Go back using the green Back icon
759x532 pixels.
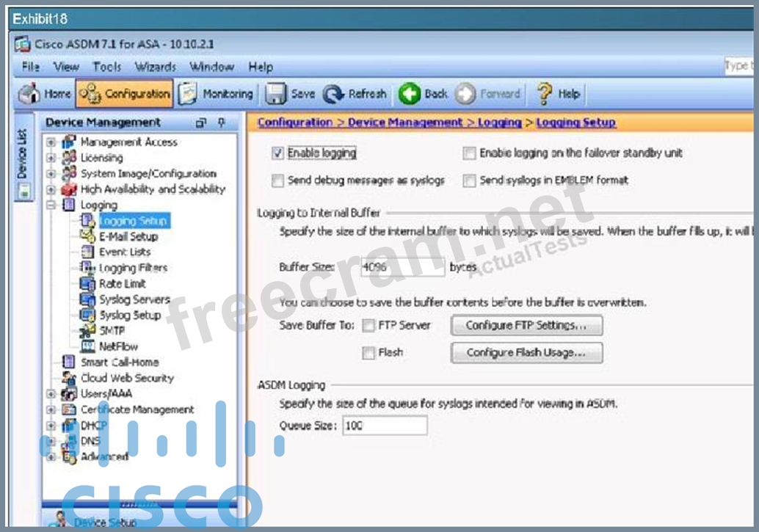pyautogui.click(x=410, y=94)
